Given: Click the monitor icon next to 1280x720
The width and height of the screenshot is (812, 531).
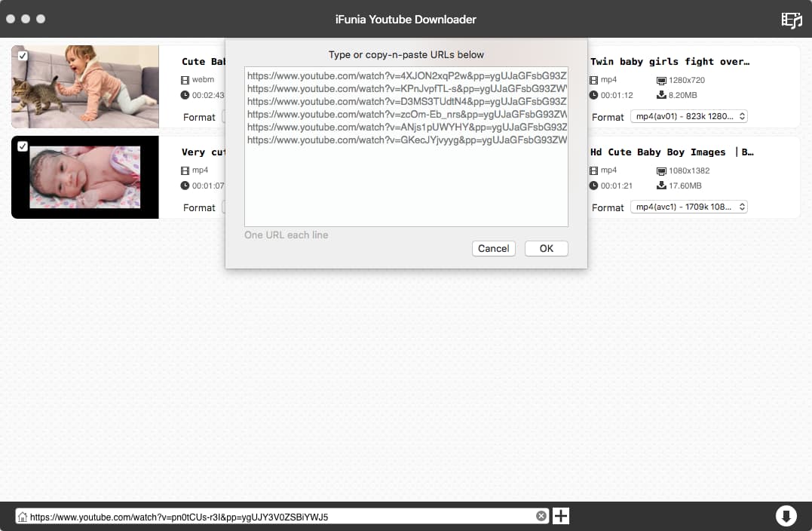Looking at the screenshot, I should [x=661, y=80].
